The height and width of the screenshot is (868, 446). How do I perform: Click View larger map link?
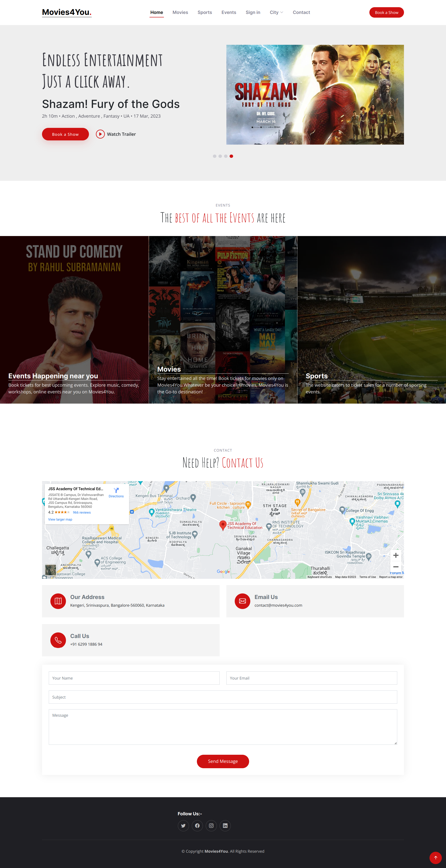60,519
